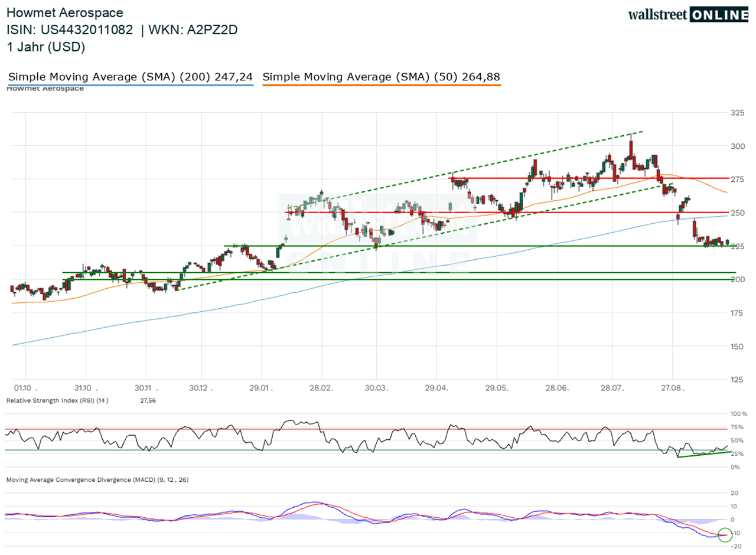The width and height of the screenshot is (756, 555).
Task: Click the 29.05. date axis label
Action: click(x=497, y=388)
